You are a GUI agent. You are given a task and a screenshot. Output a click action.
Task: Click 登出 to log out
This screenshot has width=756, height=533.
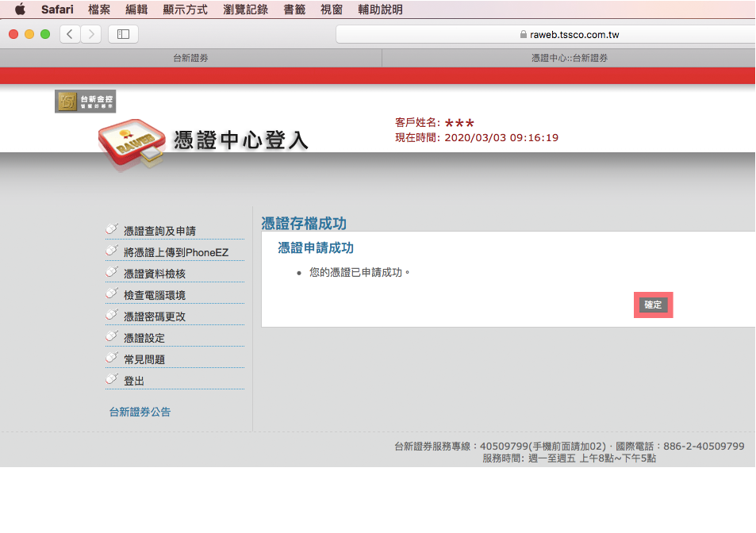[x=134, y=382]
